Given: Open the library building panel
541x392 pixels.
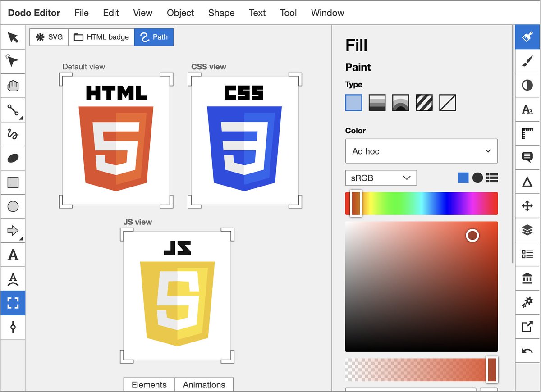Looking at the screenshot, I should coord(527,279).
